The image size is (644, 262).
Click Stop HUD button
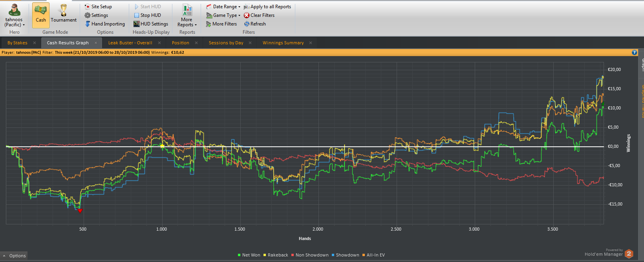pyautogui.click(x=147, y=15)
